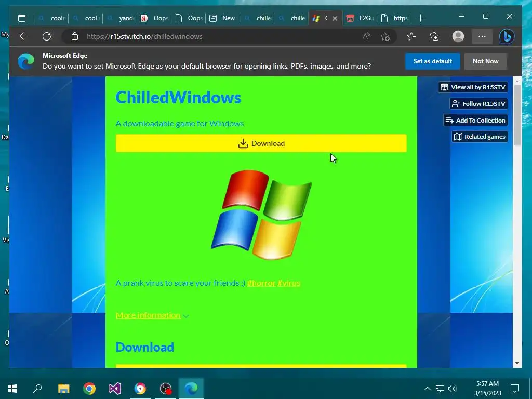Image resolution: width=532 pixels, height=399 pixels.
Task: Open the Collections icon
Action: tap(434, 36)
